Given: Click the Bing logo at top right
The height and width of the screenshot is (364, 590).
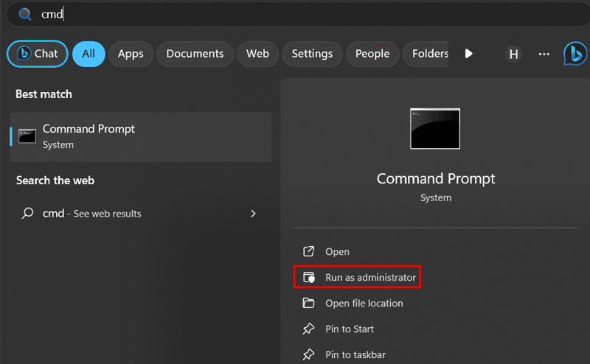Looking at the screenshot, I should [575, 54].
